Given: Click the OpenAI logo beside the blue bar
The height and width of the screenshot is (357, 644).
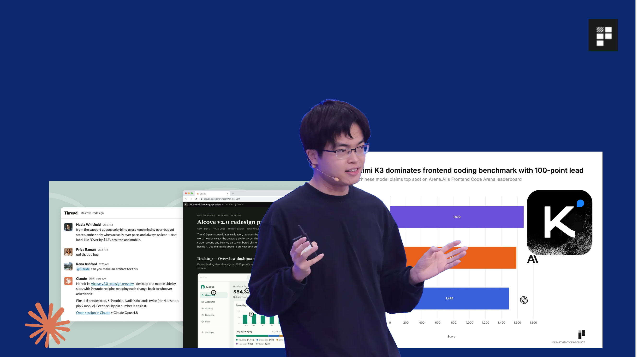Looking at the screenshot, I should (524, 300).
